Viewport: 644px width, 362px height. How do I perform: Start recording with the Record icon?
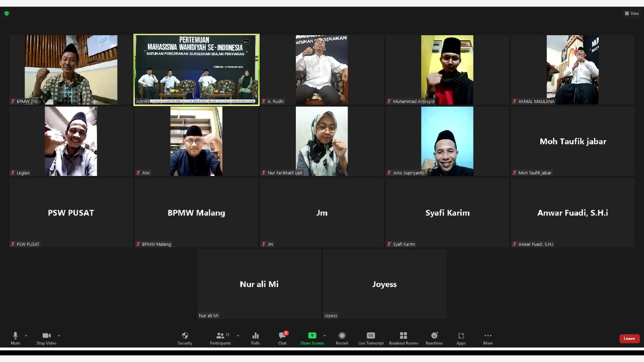click(x=342, y=338)
